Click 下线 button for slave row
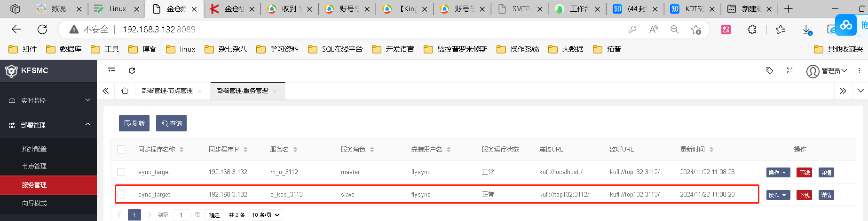Screen dimensions: 868x221 [x=804, y=195]
